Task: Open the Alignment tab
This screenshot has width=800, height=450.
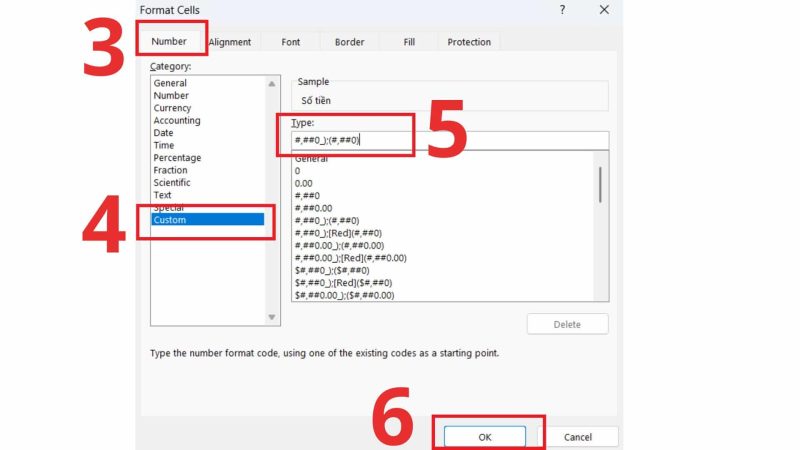Action: point(230,42)
